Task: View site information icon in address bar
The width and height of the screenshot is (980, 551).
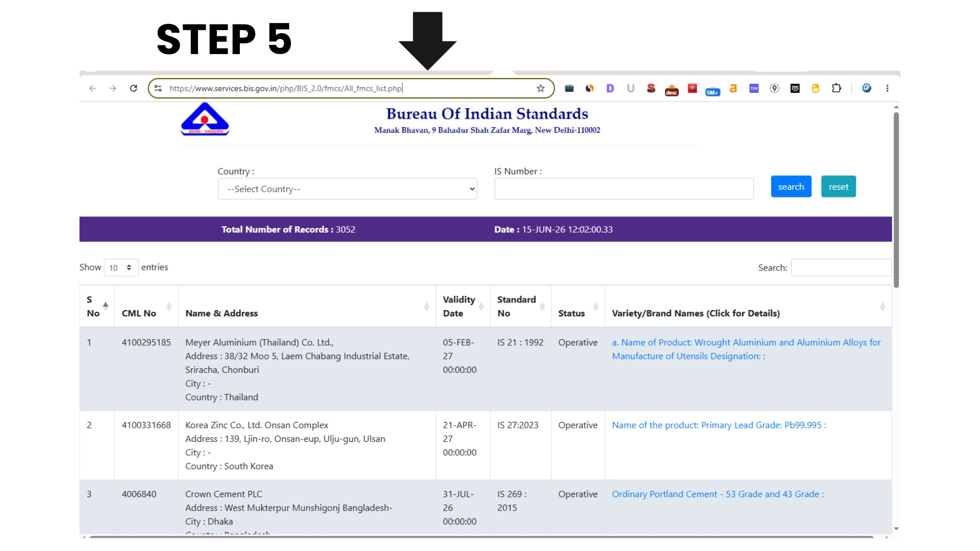Action: [x=158, y=88]
